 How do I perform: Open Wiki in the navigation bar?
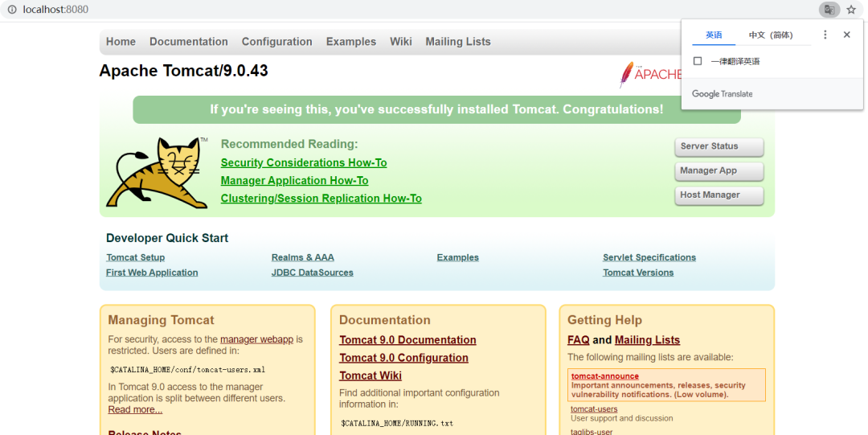pos(401,42)
